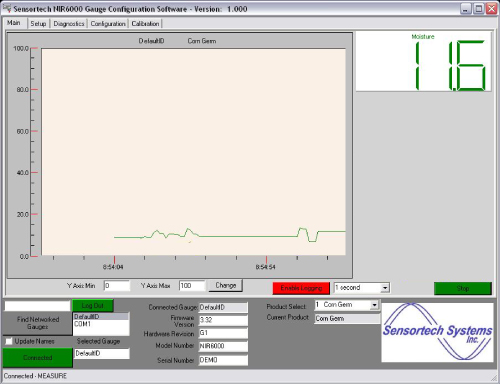Click the Corn Germ chart title label
500x384 pixels.
202,41
